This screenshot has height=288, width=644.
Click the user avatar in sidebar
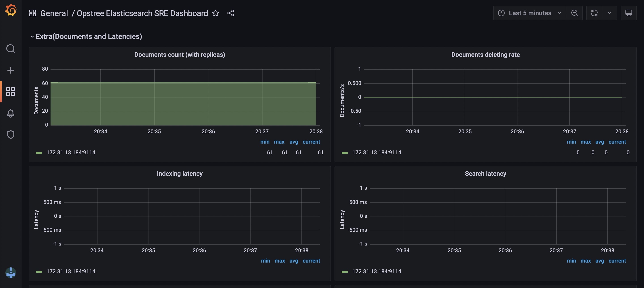(11, 273)
